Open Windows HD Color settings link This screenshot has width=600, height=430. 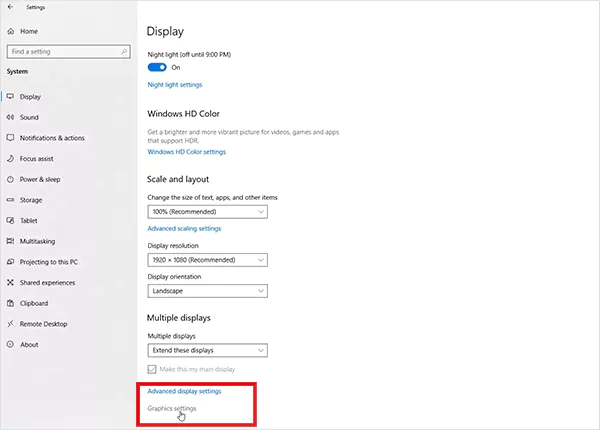[x=187, y=151]
